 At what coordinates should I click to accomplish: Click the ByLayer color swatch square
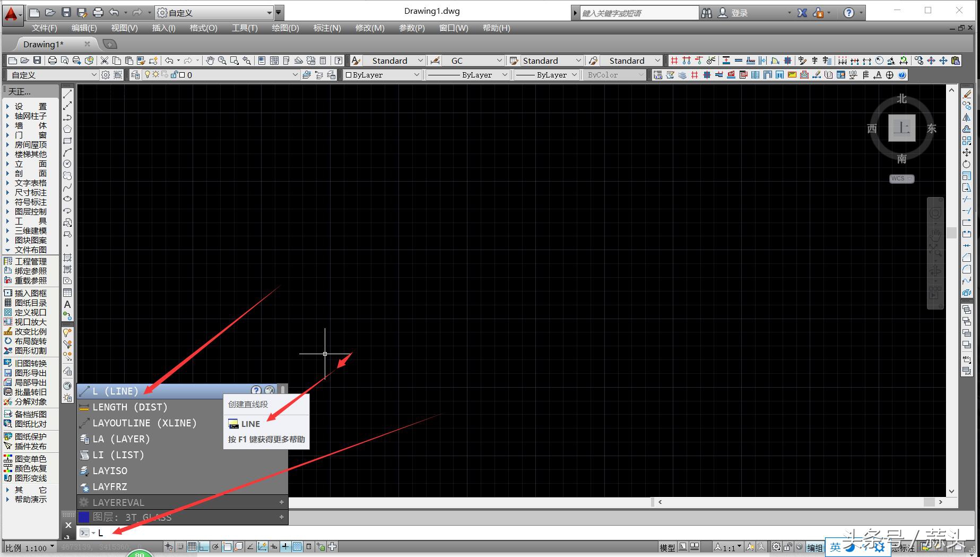[x=349, y=75]
